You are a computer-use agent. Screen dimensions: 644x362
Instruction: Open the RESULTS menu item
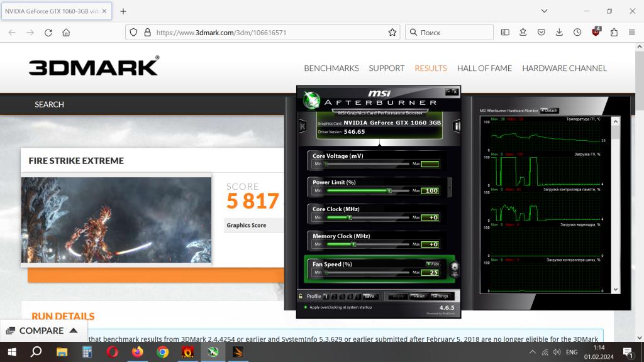431,68
